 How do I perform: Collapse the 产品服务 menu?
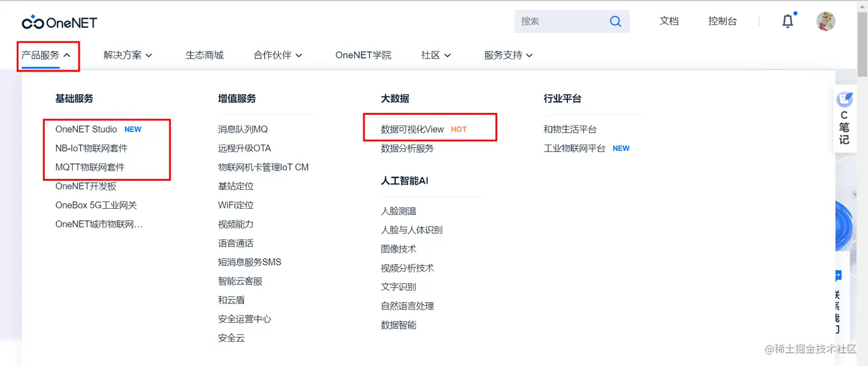(46, 55)
